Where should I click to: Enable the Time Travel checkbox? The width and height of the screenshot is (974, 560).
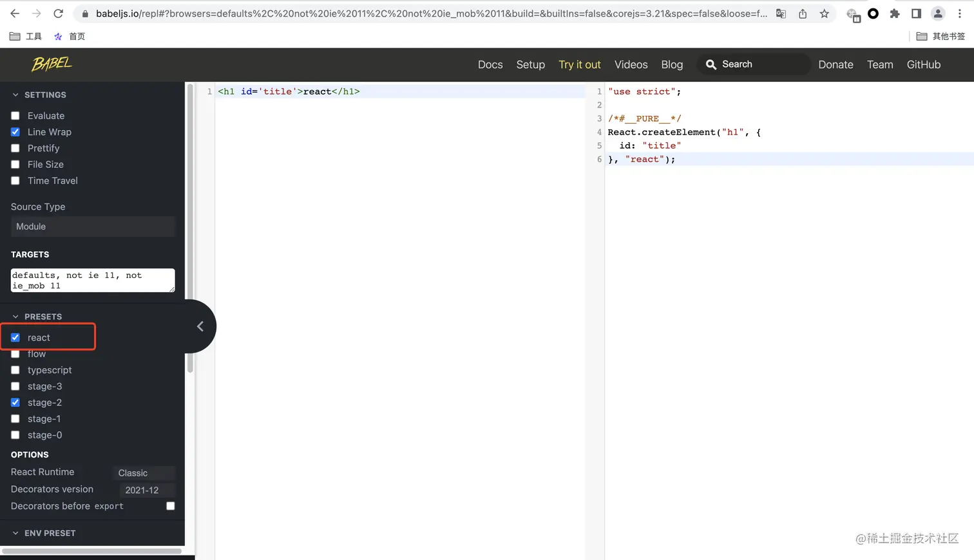[15, 181]
